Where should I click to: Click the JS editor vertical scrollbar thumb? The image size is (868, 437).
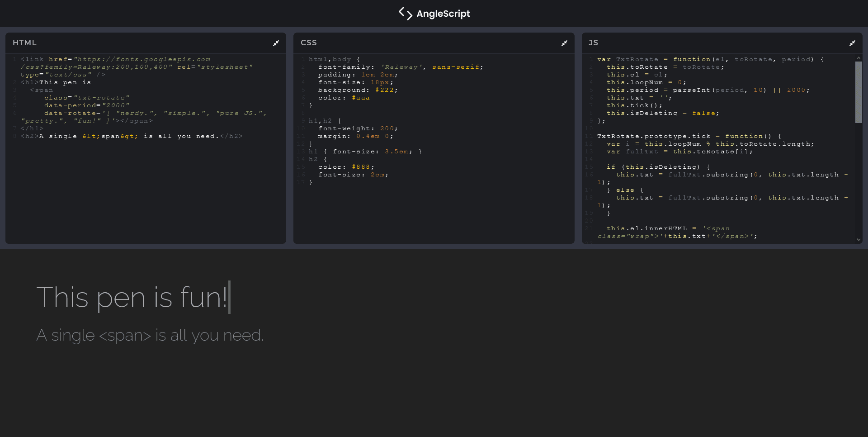coord(859,92)
